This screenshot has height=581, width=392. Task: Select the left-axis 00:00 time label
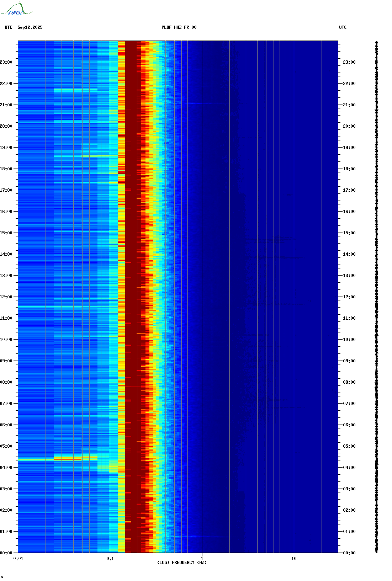pyautogui.click(x=6, y=553)
